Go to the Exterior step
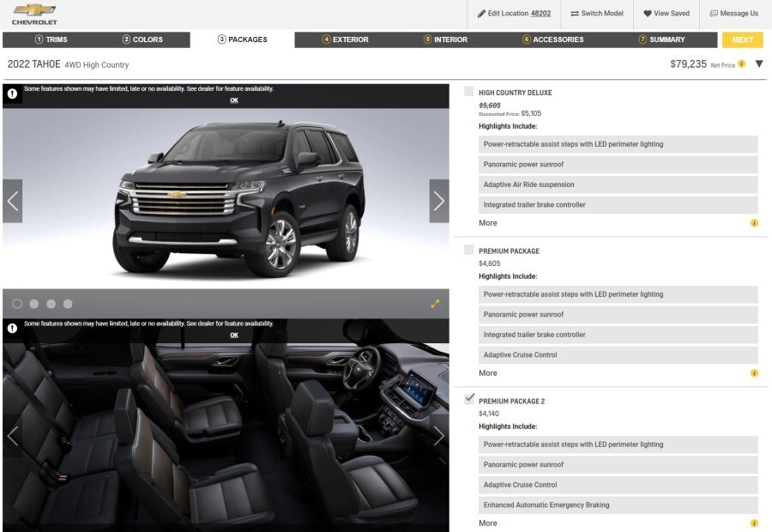The height and width of the screenshot is (532, 772). pos(345,39)
